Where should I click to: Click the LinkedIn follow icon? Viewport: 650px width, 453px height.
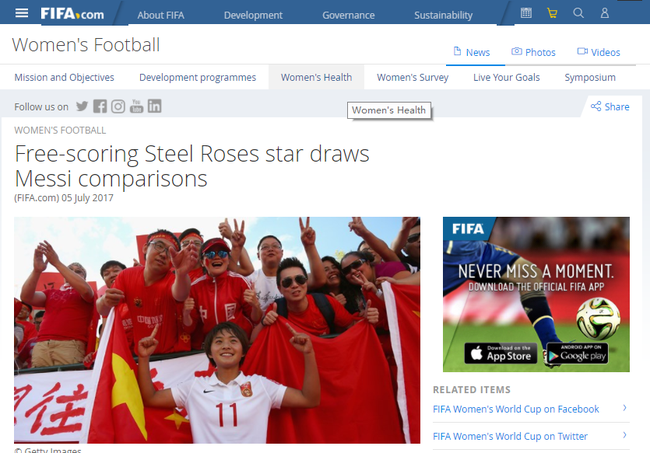coord(155,107)
